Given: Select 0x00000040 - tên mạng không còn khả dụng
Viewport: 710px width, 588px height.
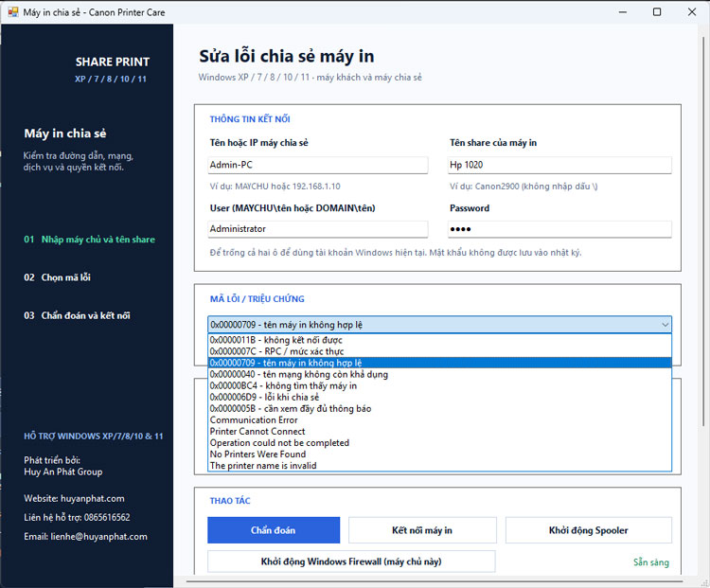Looking at the screenshot, I should (x=439, y=374).
